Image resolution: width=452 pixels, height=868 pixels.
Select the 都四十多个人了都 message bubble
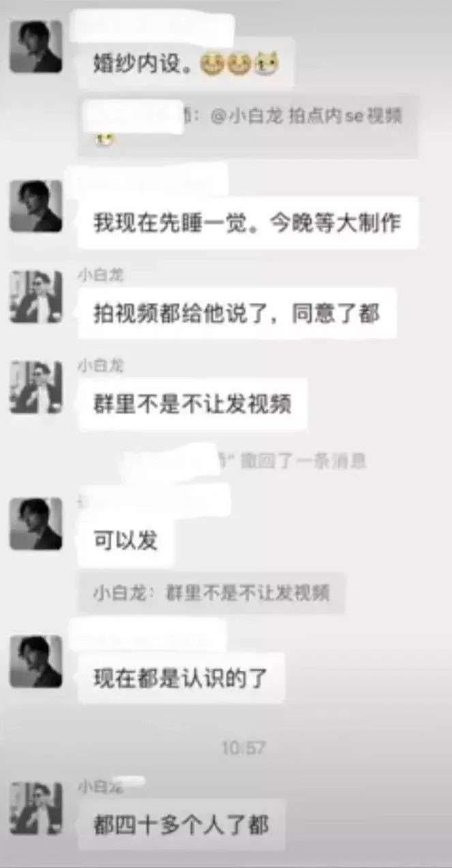tap(181, 825)
